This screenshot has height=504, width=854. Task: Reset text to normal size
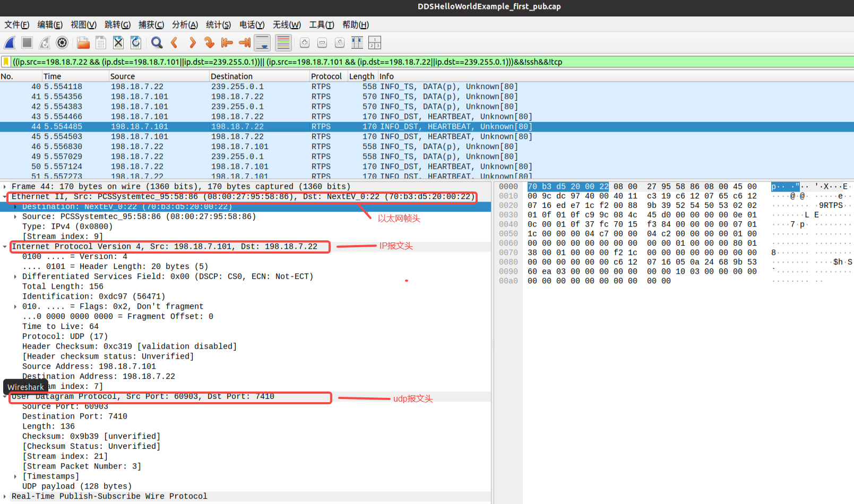[x=340, y=43]
